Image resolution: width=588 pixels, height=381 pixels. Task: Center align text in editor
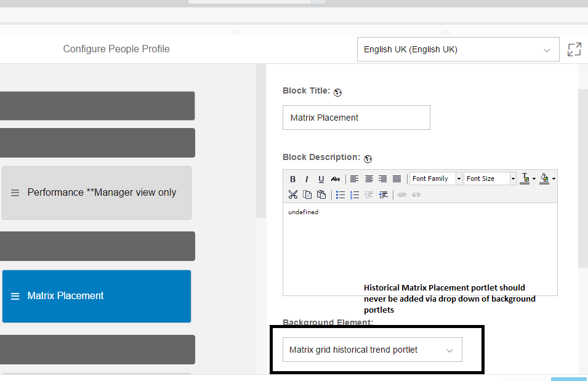point(369,179)
